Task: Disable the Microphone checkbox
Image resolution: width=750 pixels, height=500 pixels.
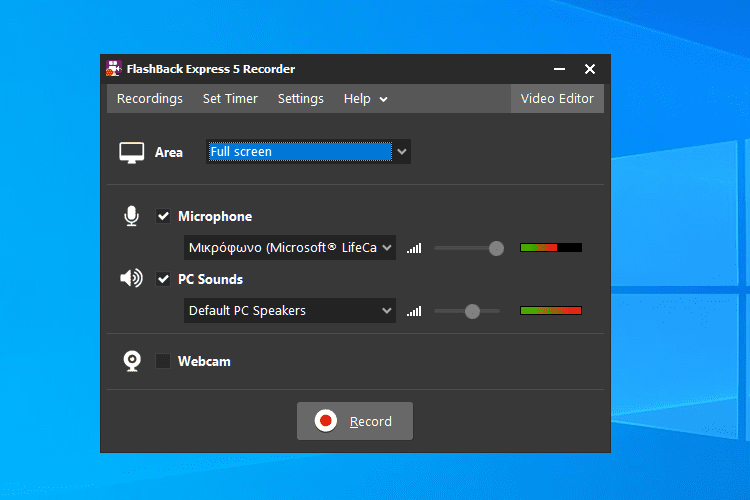Action: tap(163, 216)
